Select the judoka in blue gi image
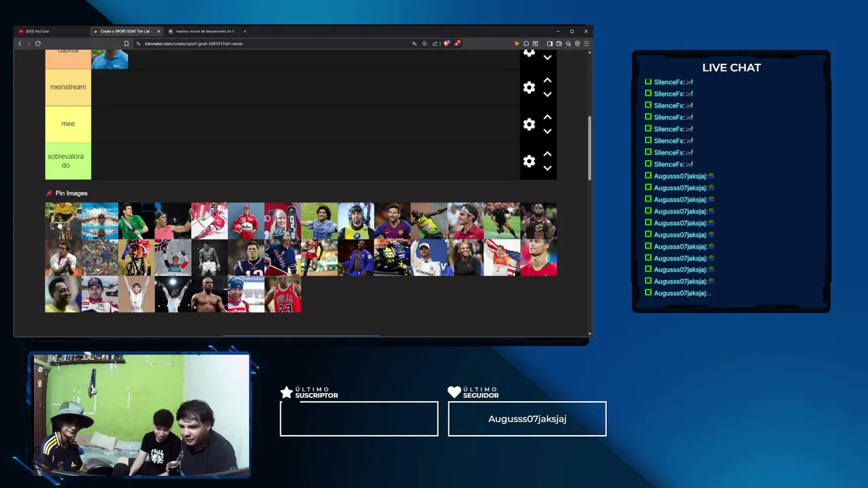This screenshot has height=488, width=868. (x=356, y=258)
